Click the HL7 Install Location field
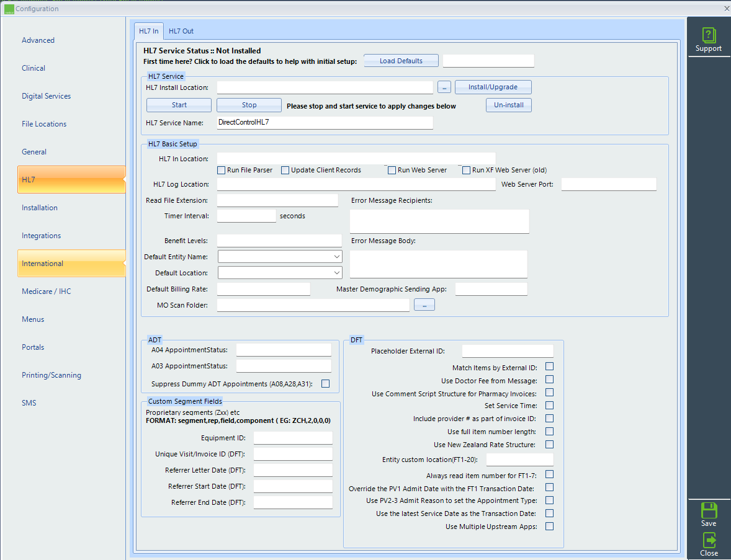Image resolution: width=731 pixels, height=560 pixels. (x=325, y=87)
